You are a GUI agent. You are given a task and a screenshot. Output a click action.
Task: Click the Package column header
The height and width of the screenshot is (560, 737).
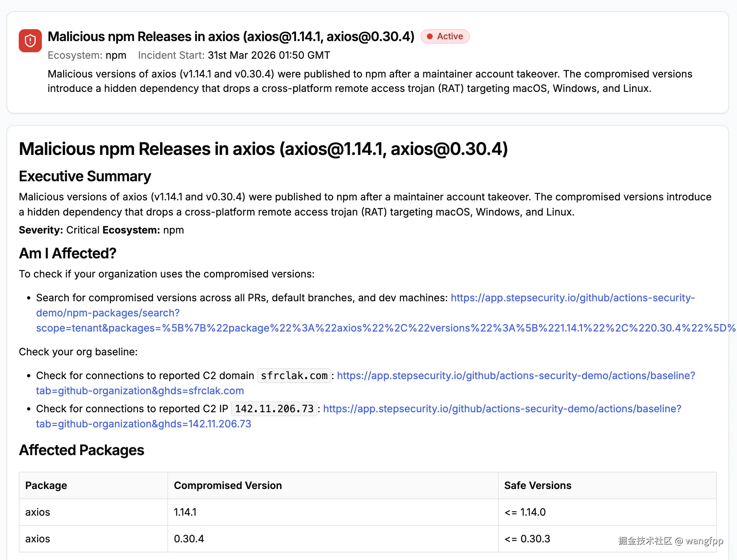[46, 485]
